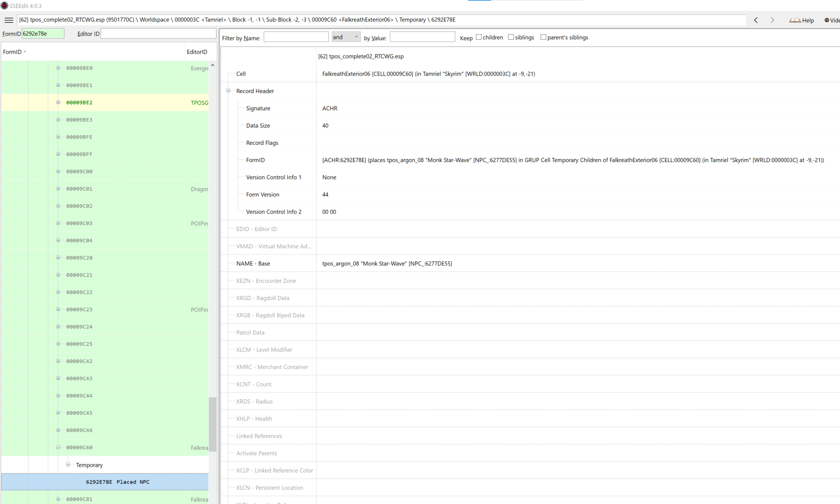This screenshot has height=504, width=840.
Task: Expand tree node 00009BE0
Action: (x=58, y=68)
